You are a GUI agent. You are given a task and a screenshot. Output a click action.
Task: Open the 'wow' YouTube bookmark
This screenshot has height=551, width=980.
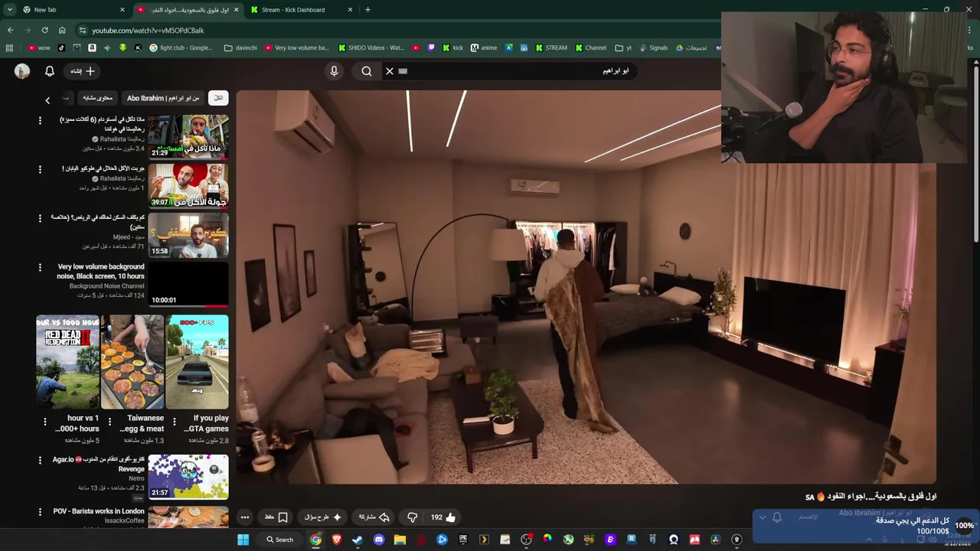tap(39, 47)
